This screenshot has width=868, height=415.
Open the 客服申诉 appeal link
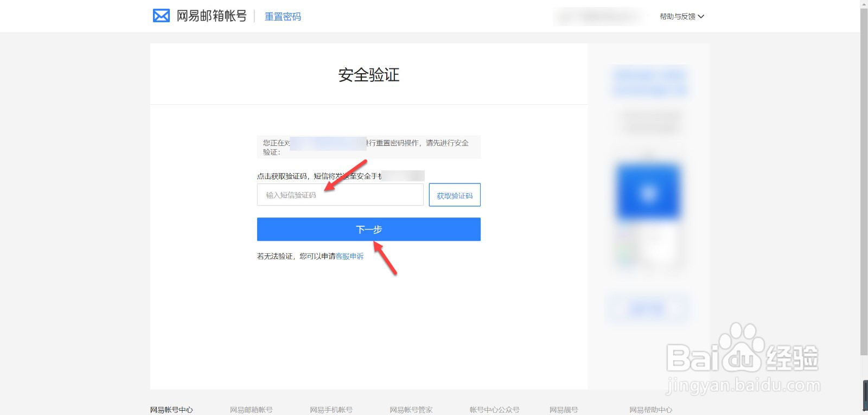click(x=350, y=256)
